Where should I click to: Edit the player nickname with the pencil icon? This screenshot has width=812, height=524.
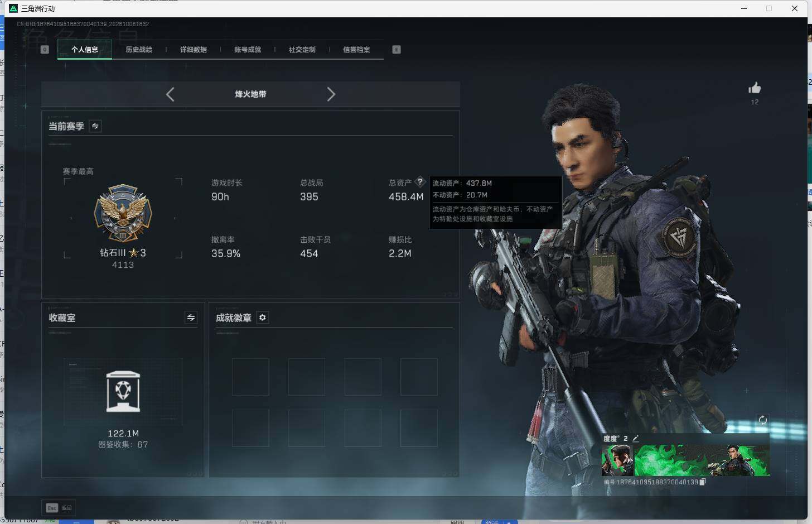pos(635,439)
